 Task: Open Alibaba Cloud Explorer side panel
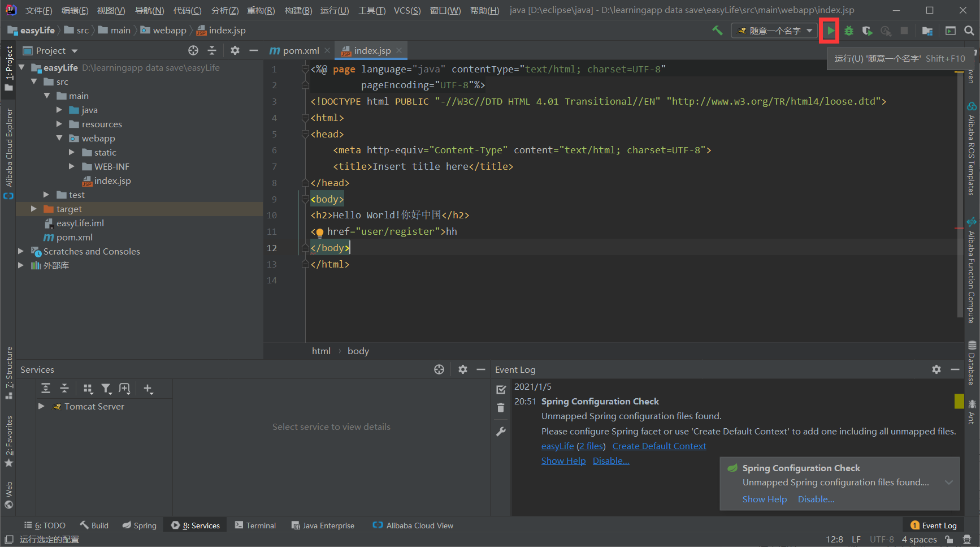[x=8, y=153]
